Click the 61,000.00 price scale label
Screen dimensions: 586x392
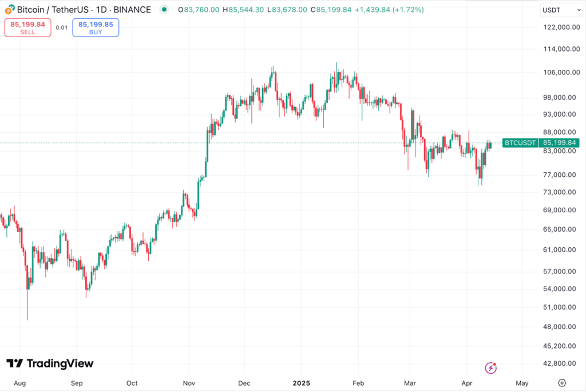[559, 250]
